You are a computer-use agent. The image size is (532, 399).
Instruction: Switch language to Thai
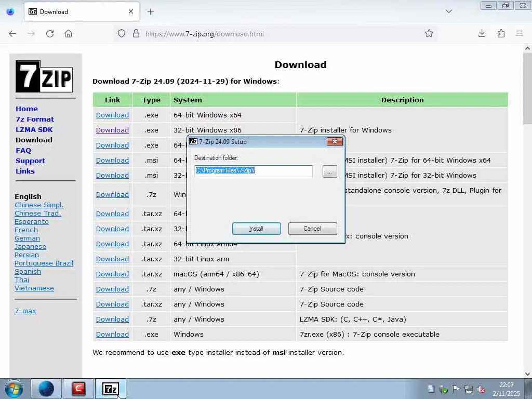(x=22, y=280)
